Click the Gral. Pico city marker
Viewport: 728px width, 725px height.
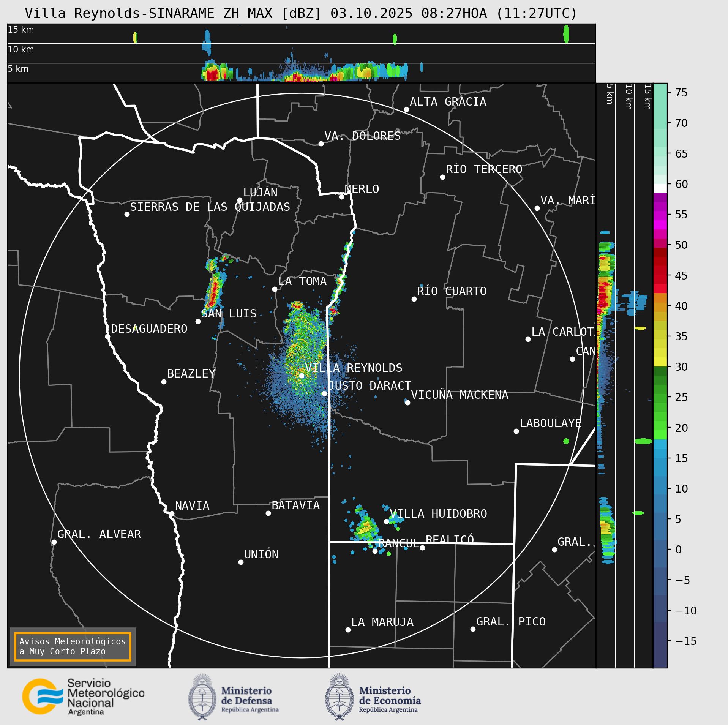point(473,629)
